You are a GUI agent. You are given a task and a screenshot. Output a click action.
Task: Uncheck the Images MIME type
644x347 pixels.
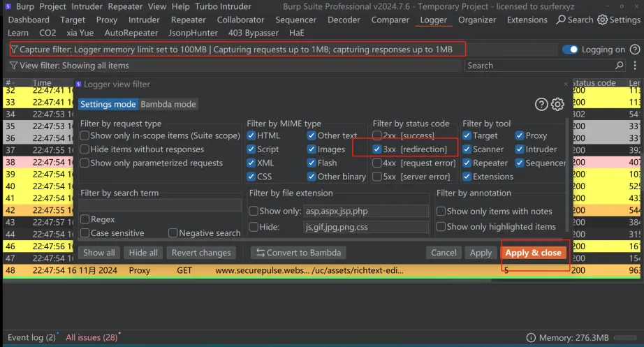[x=312, y=149]
